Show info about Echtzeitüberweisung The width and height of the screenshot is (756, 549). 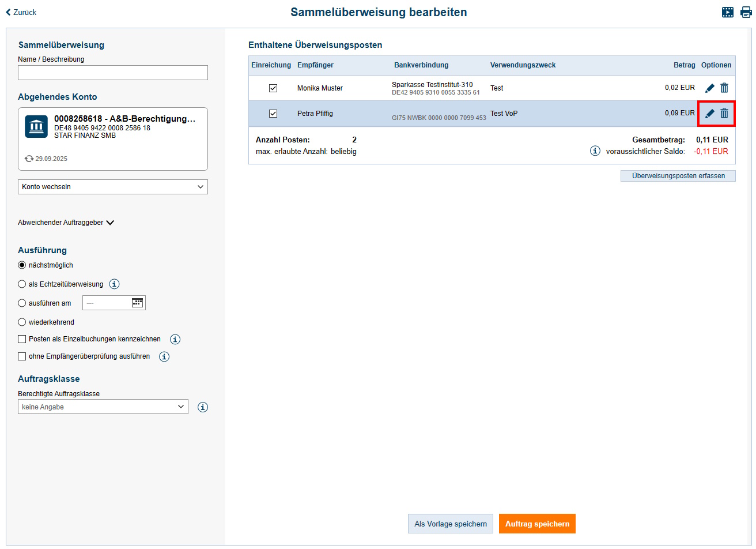pos(115,284)
